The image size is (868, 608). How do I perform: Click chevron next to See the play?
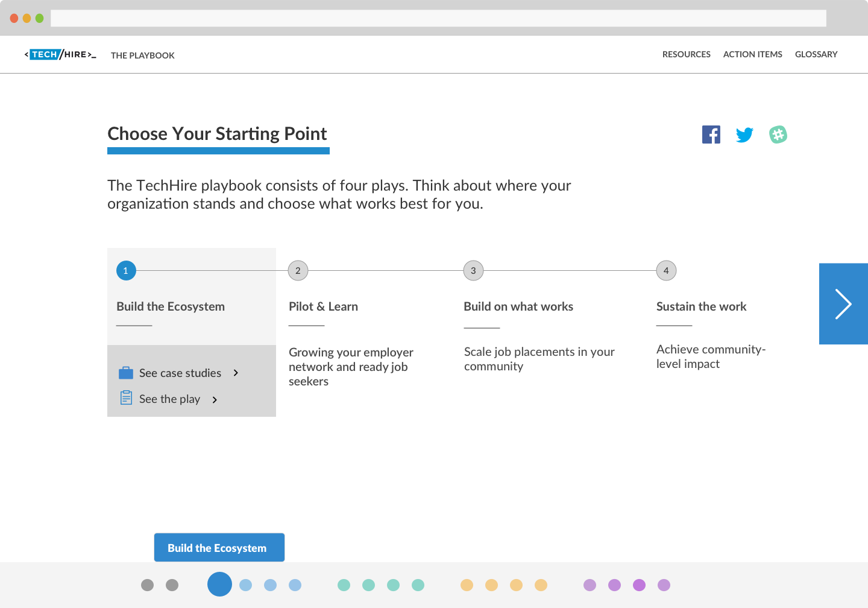click(215, 399)
